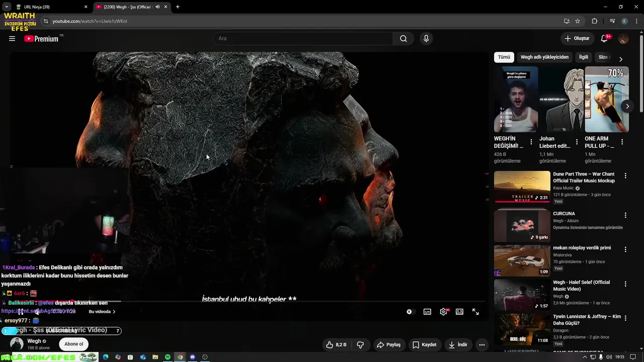Subscribe with the Abone ol button

(x=73, y=344)
